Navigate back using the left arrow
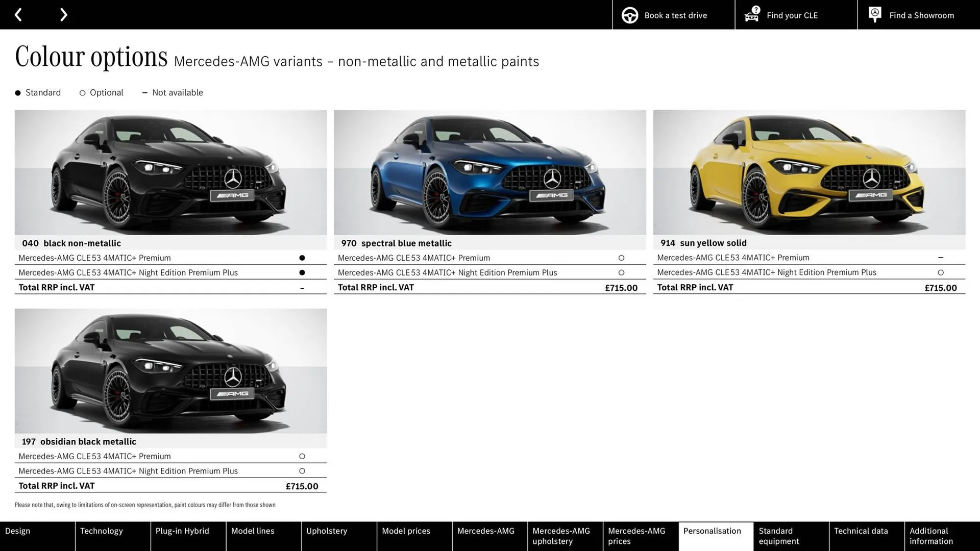The image size is (980, 551). pyautogui.click(x=19, y=14)
